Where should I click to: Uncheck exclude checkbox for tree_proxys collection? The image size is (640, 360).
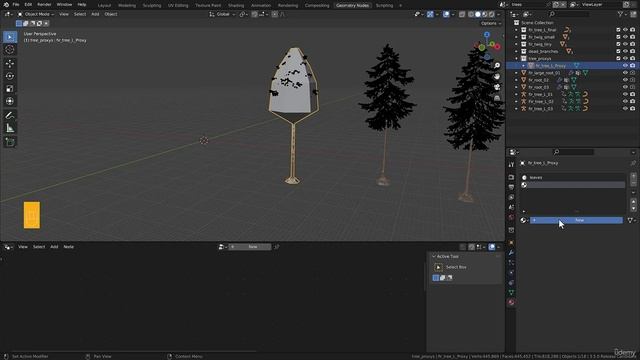pos(618,58)
